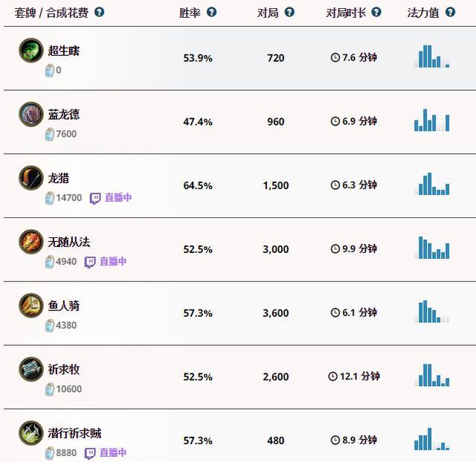Click the 潜行祈求贼 rogue portrait icon
The width and height of the screenshot is (476, 462).
[31, 433]
